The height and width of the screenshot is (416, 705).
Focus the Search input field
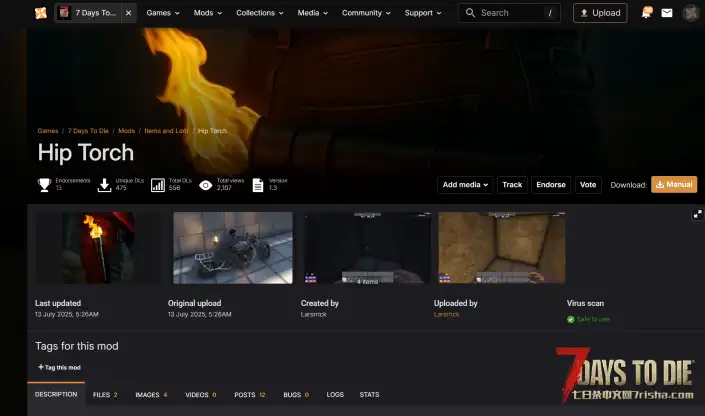point(509,13)
